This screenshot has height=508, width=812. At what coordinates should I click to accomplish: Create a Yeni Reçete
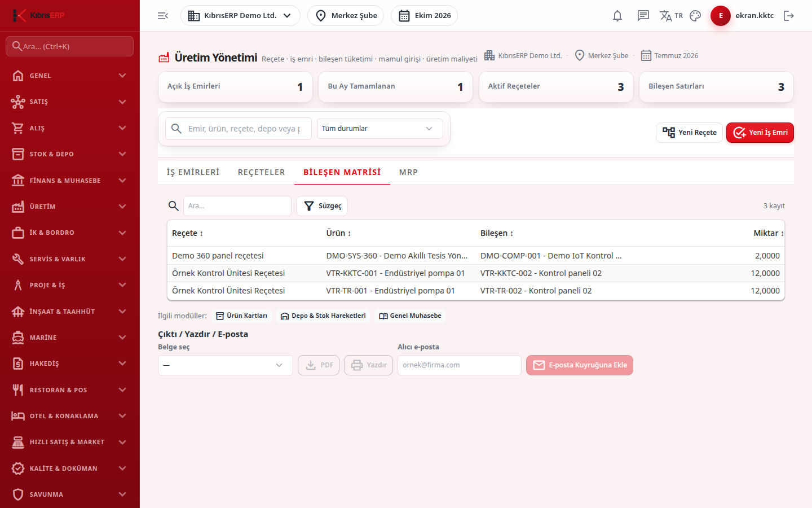689,133
